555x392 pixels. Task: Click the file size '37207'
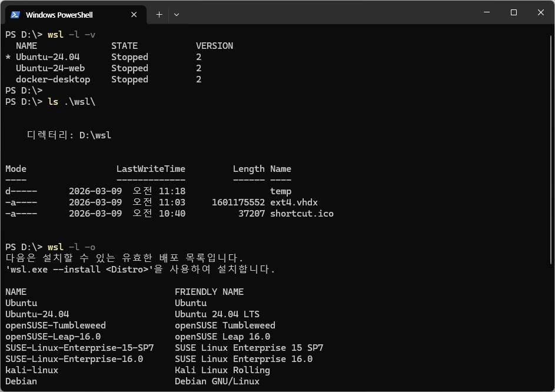pyautogui.click(x=252, y=214)
